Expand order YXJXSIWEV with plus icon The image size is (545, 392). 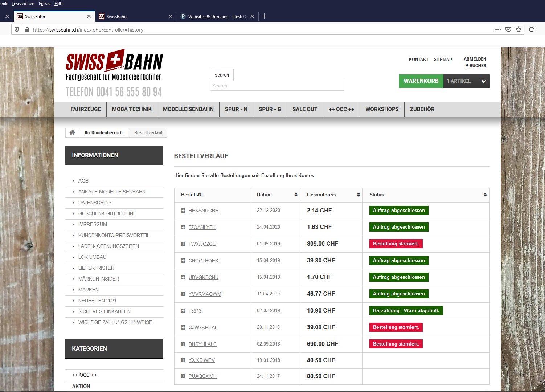point(183,360)
